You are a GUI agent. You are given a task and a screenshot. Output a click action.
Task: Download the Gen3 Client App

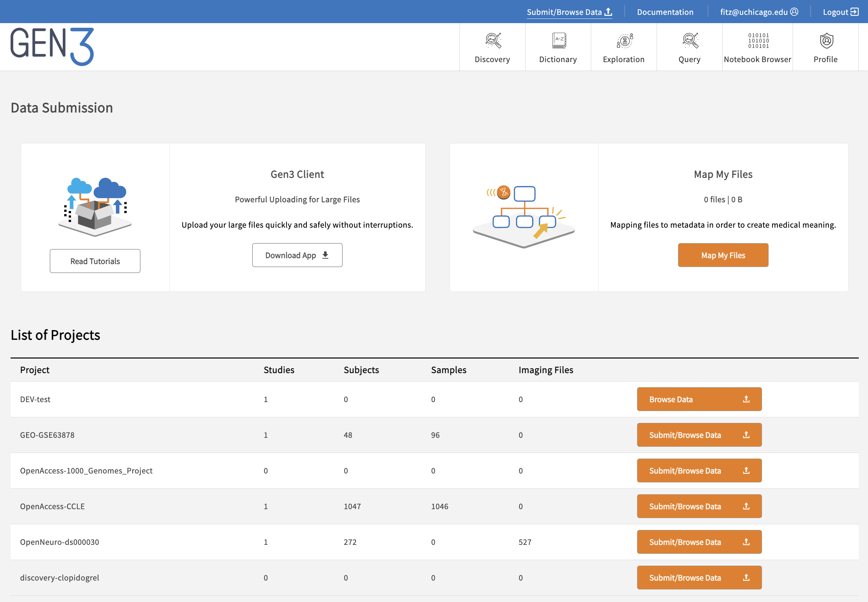click(x=298, y=255)
